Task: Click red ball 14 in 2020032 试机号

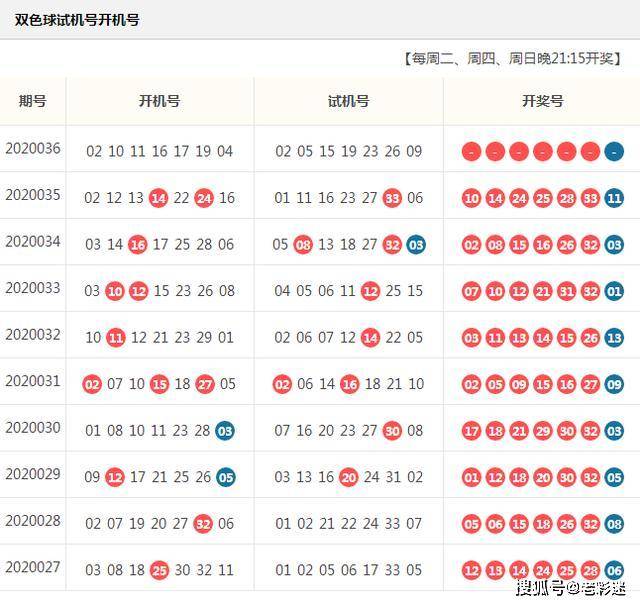Action: pyautogui.click(x=370, y=338)
